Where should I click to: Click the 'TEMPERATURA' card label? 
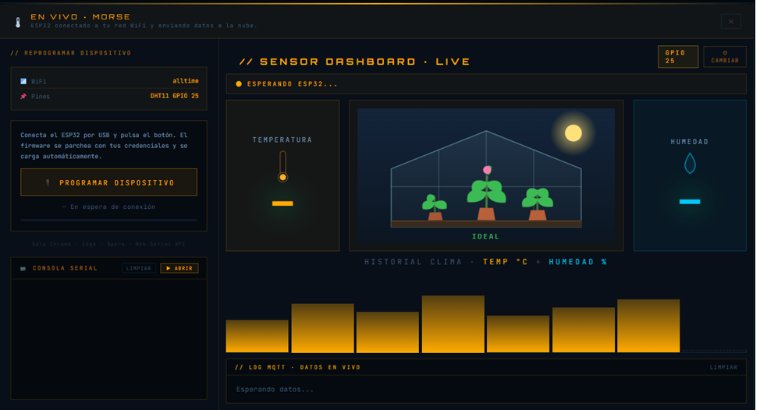282,140
